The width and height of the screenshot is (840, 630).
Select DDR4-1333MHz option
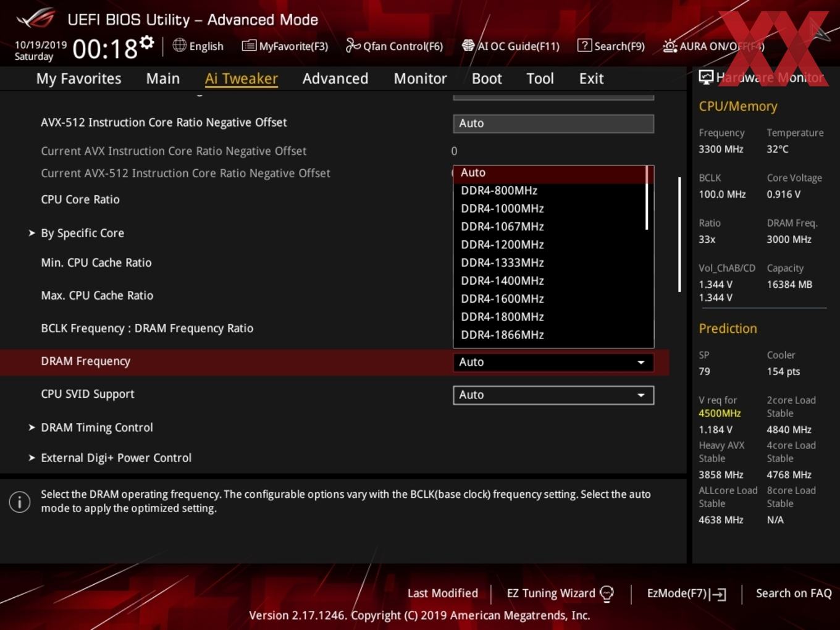pyautogui.click(x=550, y=262)
